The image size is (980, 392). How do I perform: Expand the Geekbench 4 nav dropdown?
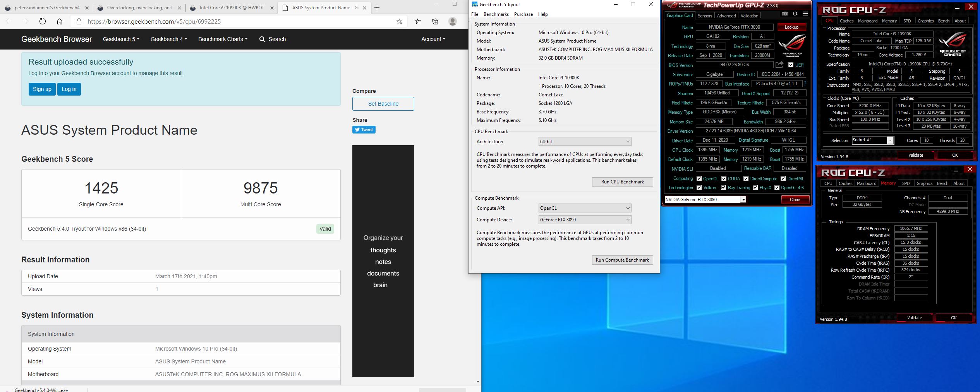169,39
